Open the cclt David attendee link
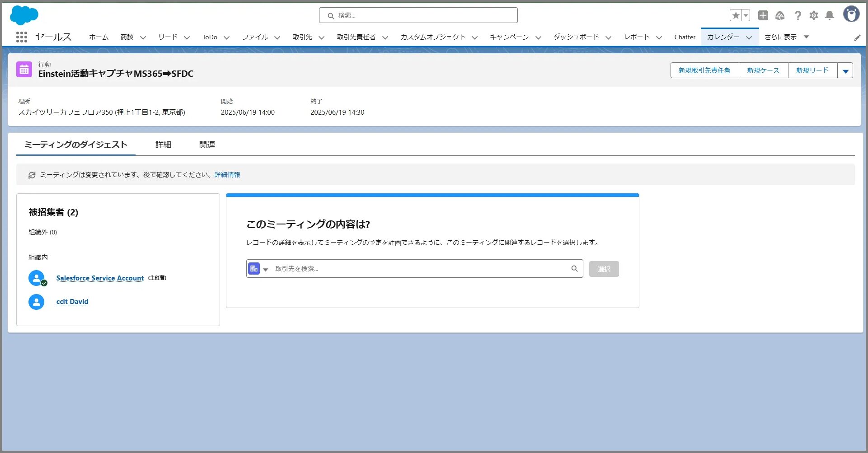The height and width of the screenshot is (453, 868). click(x=72, y=302)
